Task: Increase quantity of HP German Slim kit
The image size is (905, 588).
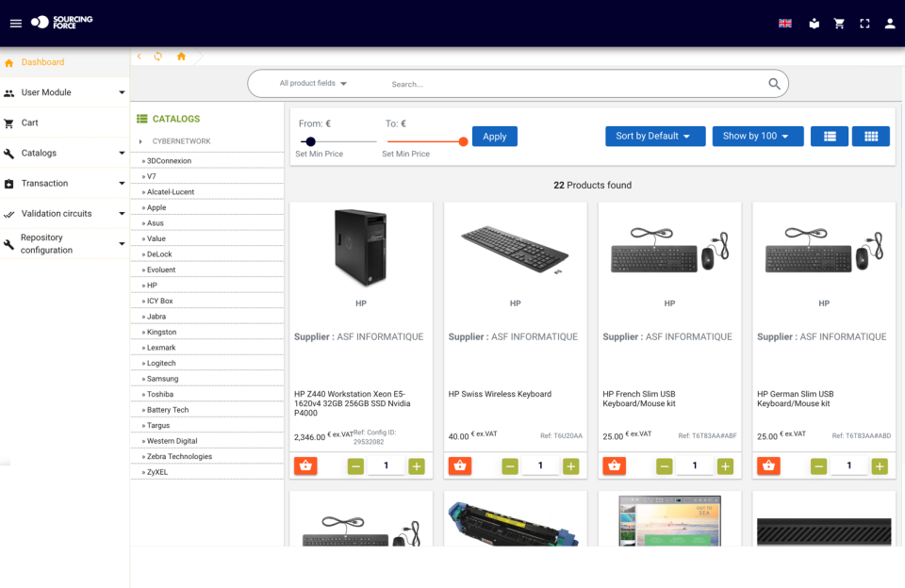Action: pyautogui.click(x=880, y=466)
